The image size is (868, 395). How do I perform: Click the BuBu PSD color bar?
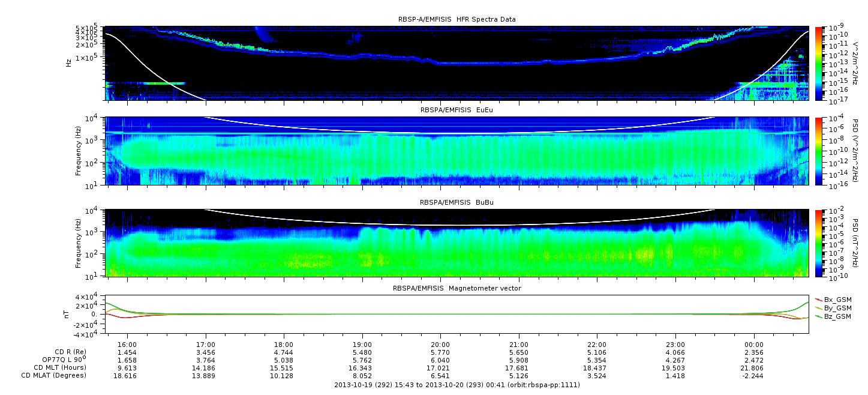(x=818, y=243)
